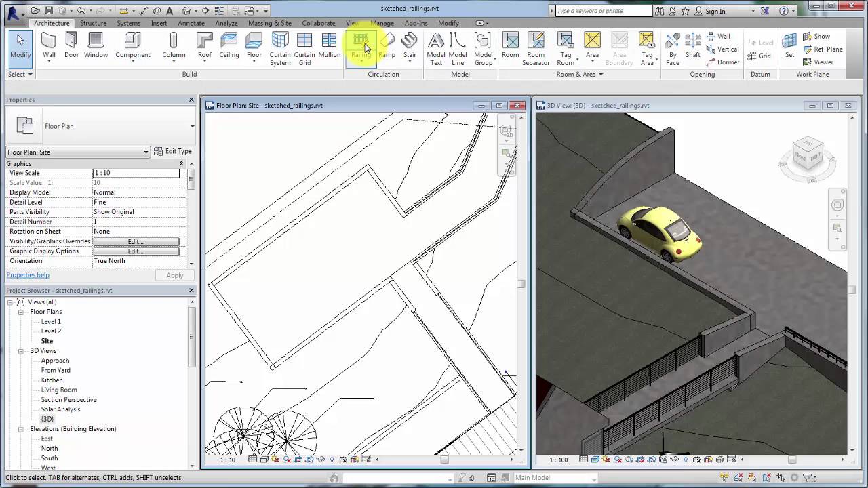This screenshot has height=488, width=868.
Task: Select the Railing tool
Action: coord(361,47)
